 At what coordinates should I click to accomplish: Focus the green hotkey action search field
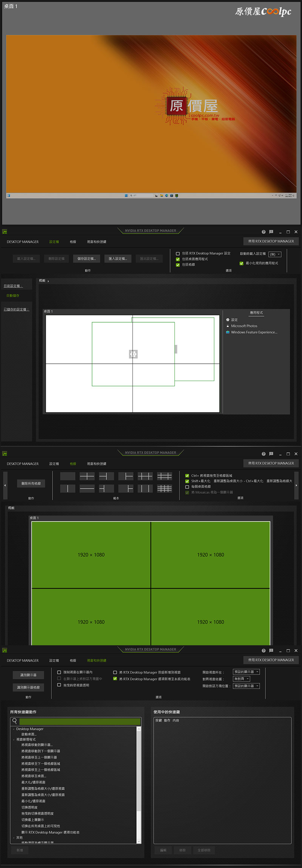(80, 721)
